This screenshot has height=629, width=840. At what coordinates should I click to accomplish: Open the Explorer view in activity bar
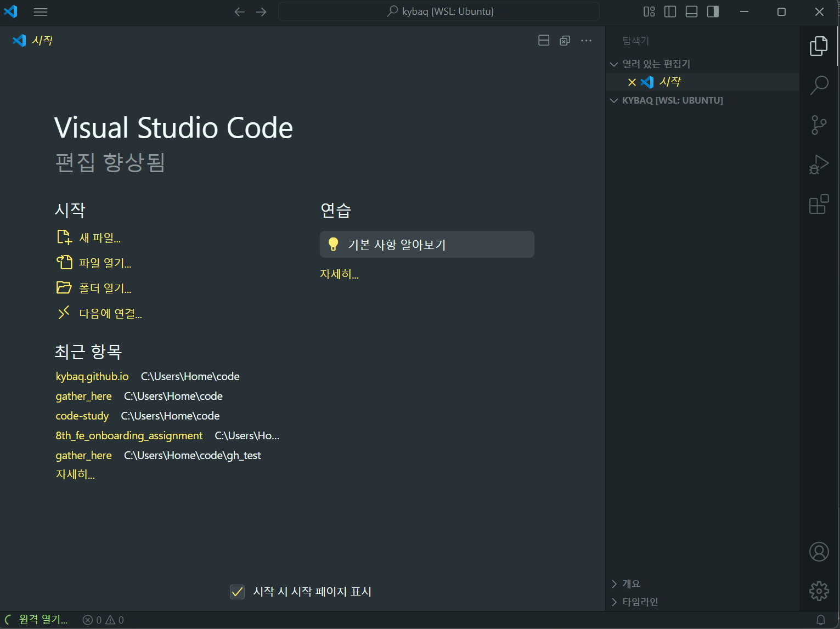click(819, 46)
